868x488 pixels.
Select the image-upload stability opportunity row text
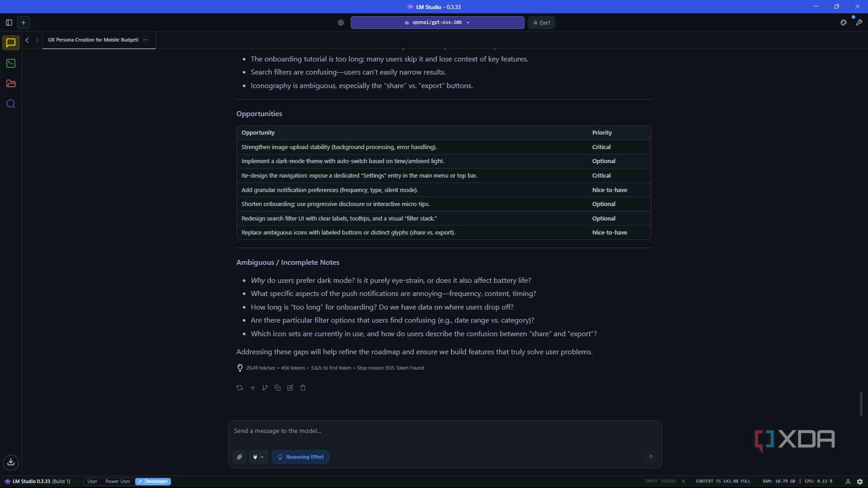tap(339, 147)
